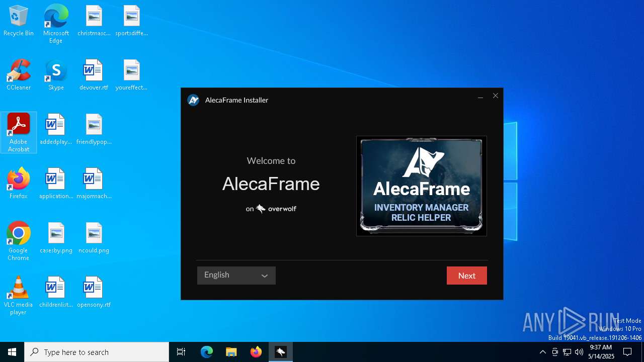Select the application... Word document
The image size is (644, 362).
coord(56,184)
